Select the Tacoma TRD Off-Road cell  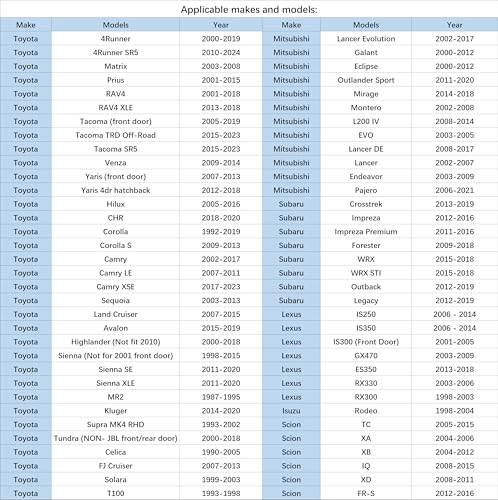[x=115, y=135]
